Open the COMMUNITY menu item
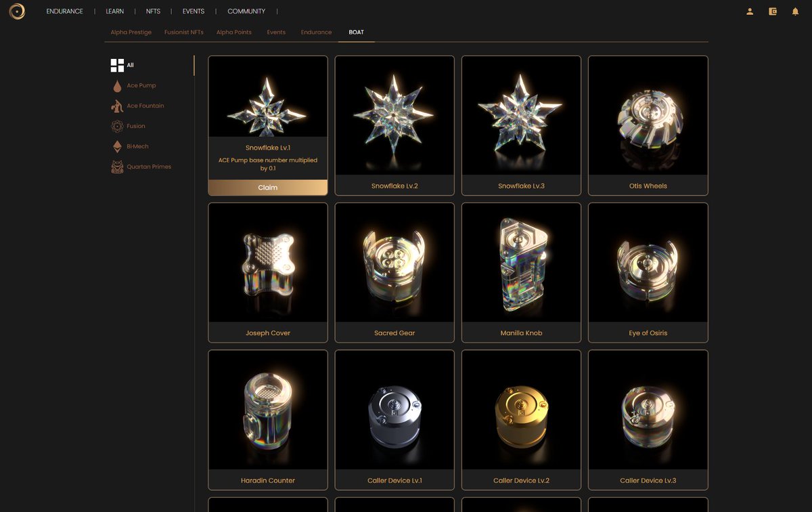Image resolution: width=812 pixels, height=512 pixels. (246, 11)
